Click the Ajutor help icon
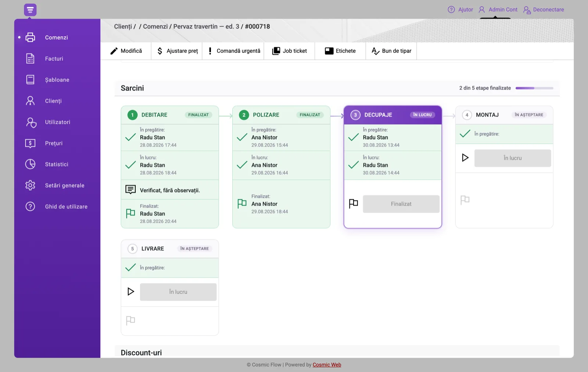The height and width of the screenshot is (372, 588). click(x=451, y=10)
